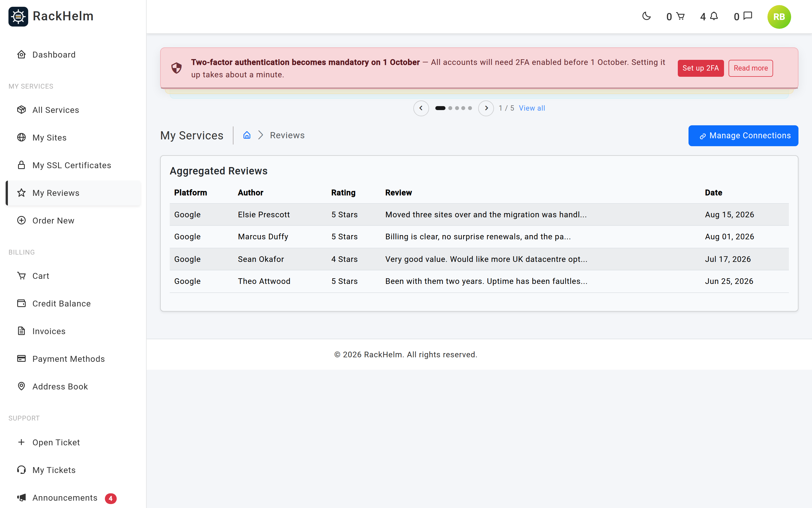The image size is (812, 508).
Task: Click the Payment Methods card icon
Action: point(21,358)
